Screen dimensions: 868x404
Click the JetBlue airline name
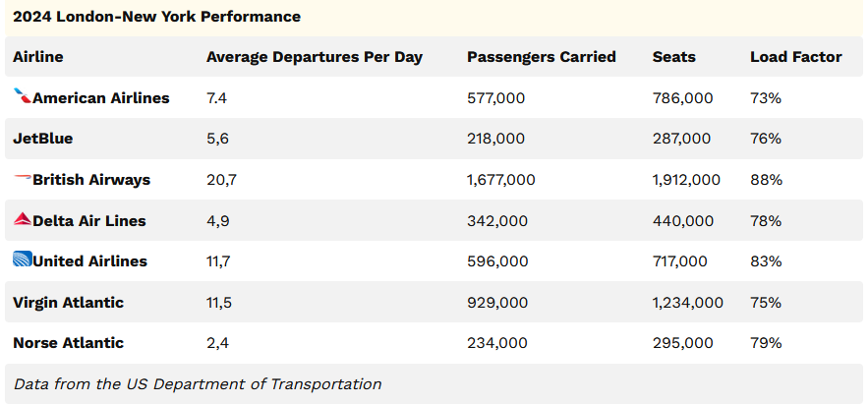point(43,139)
